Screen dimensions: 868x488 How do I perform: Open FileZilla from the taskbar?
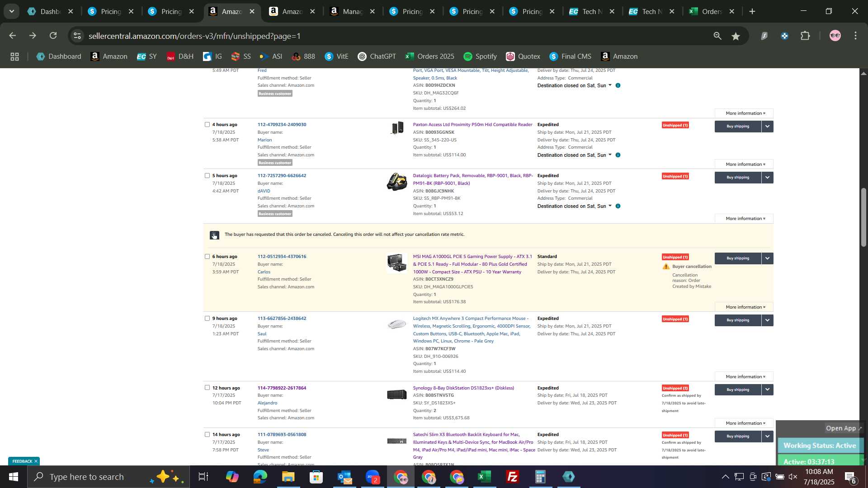tap(513, 477)
